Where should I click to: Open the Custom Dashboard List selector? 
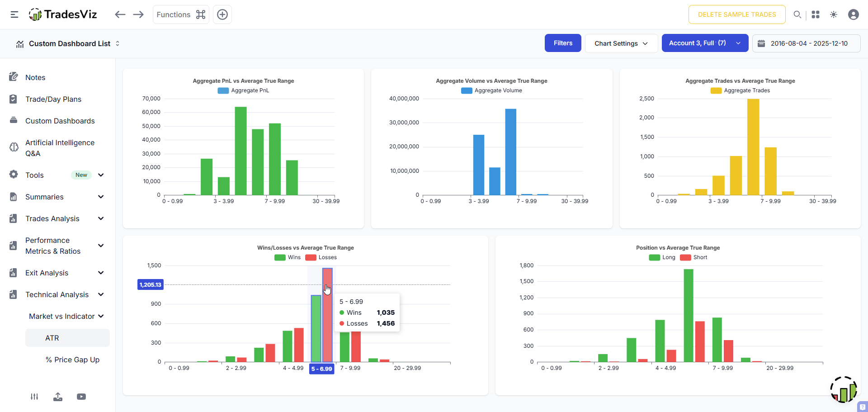click(68, 43)
